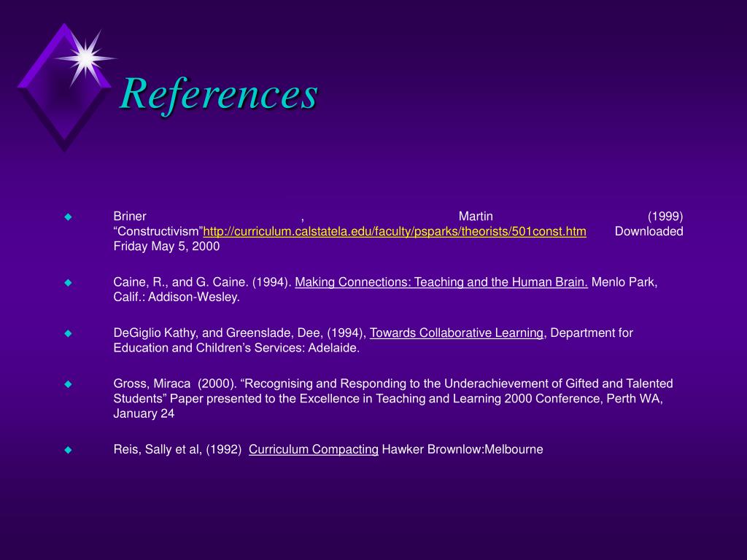This screenshot has height=560, width=747.
Task: Click the bullet diamond beside 'Briner'
Action: 68,217
